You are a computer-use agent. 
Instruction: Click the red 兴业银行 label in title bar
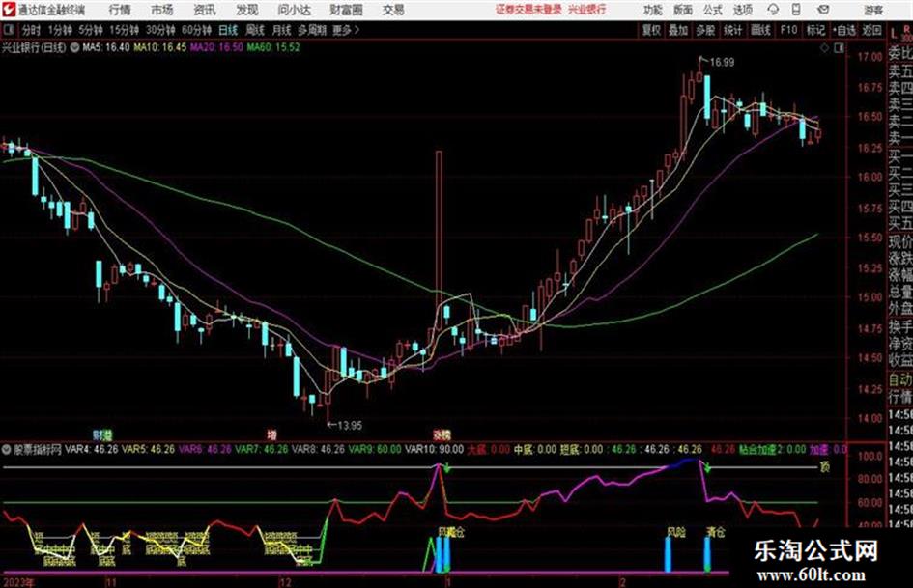[587, 10]
